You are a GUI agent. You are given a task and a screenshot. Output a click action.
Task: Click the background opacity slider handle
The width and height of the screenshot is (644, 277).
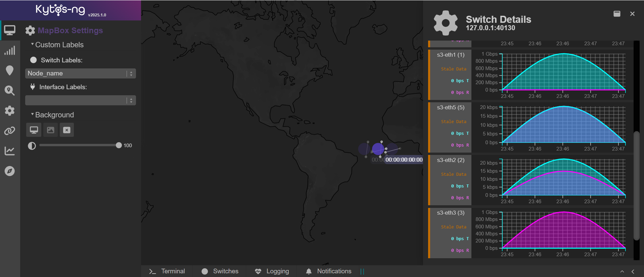pyautogui.click(x=119, y=145)
